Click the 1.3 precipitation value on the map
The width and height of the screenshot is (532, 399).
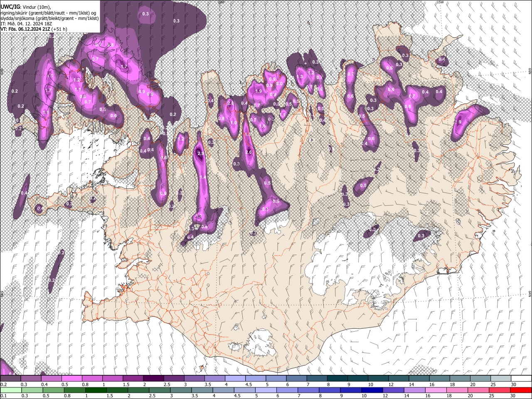click(x=300, y=76)
